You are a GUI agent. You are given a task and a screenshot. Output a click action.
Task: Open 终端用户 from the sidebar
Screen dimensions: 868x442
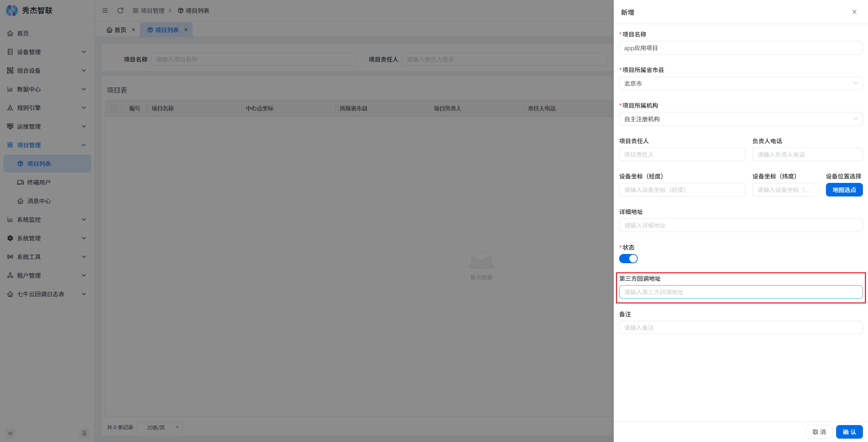click(x=39, y=182)
